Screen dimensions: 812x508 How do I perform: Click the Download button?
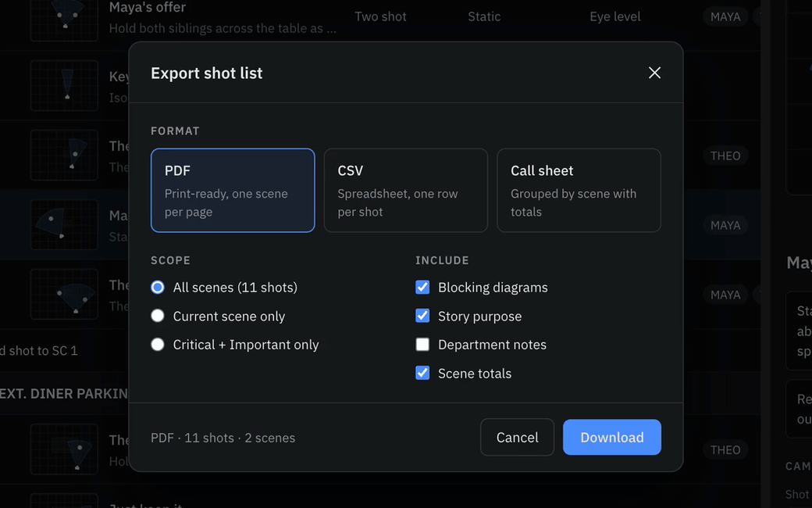(x=611, y=437)
